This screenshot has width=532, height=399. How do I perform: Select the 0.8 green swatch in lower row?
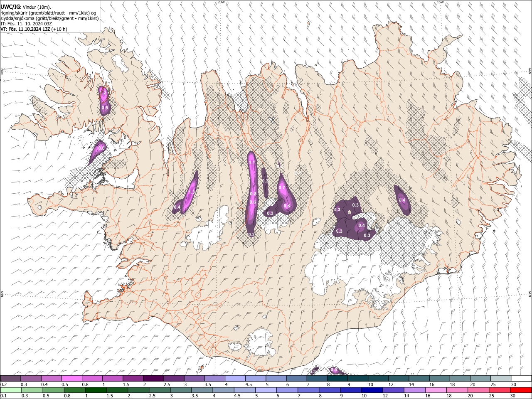pos(74,390)
